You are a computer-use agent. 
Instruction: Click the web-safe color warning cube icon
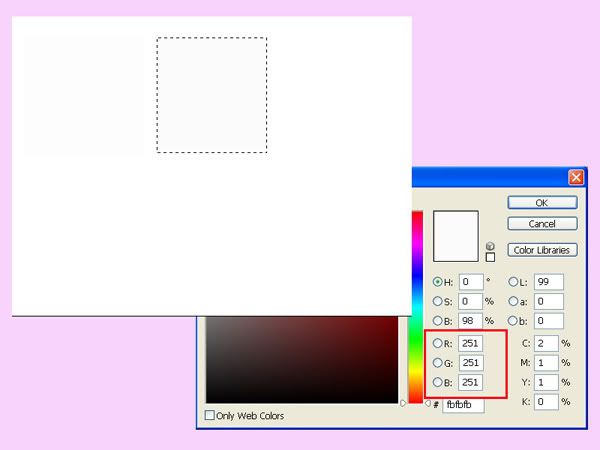[490, 246]
